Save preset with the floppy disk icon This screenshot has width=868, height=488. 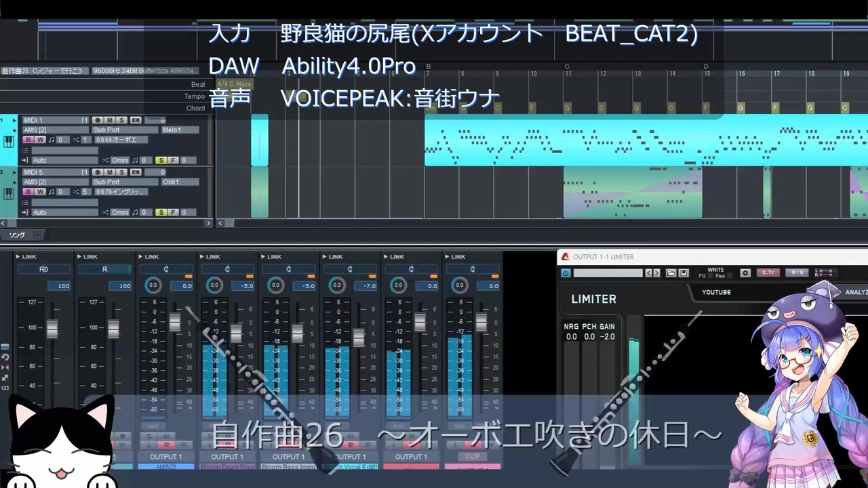(684, 273)
